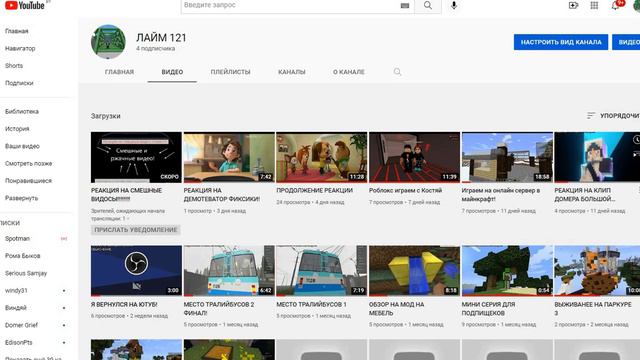Open Spotman subscription channel

(x=18, y=238)
